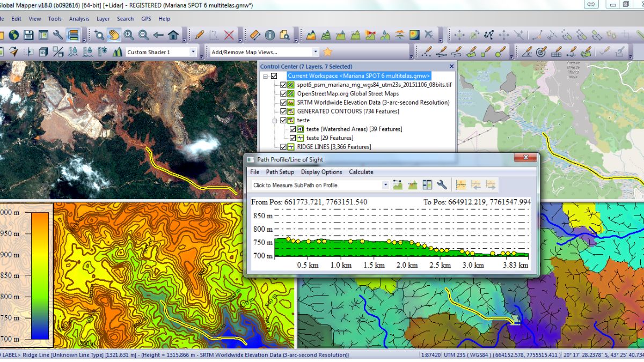Select the Zoom In magnifier tool
This screenshot has width=644, height=362.
click(x=128, y=35)
